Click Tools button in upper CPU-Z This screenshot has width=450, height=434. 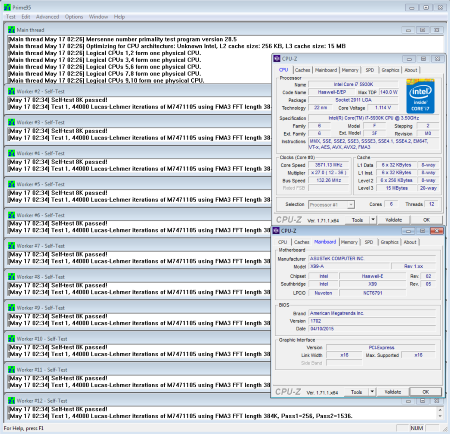point(357,220)
